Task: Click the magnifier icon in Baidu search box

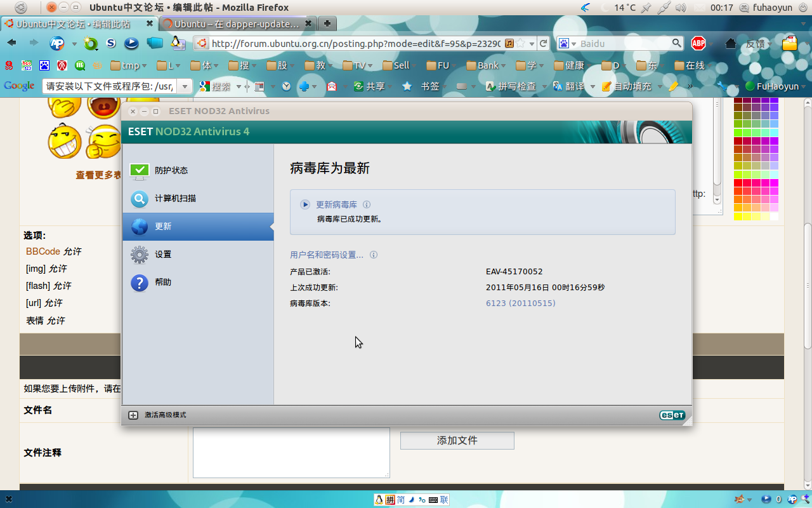Action: tap(677, 43)
